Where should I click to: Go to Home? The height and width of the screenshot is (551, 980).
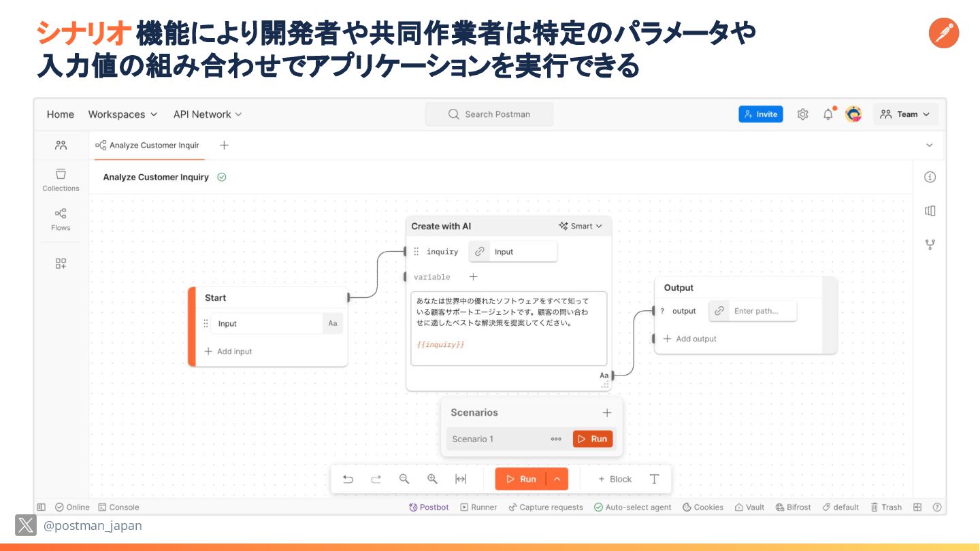click(x=61, y=114)
